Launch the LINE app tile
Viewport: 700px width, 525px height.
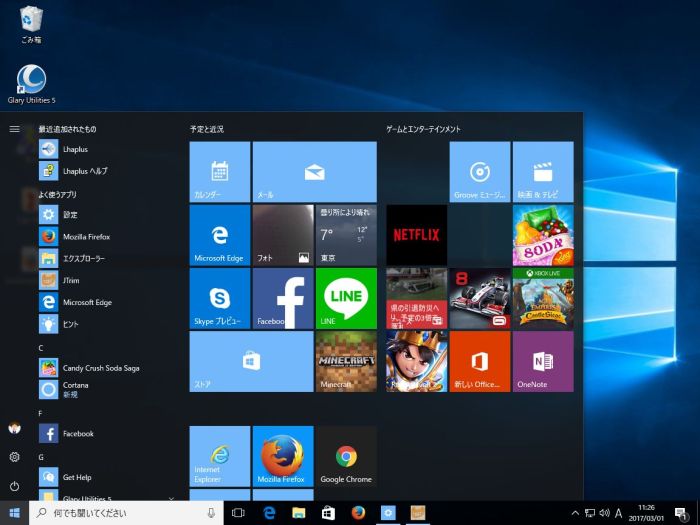point(346,298)
